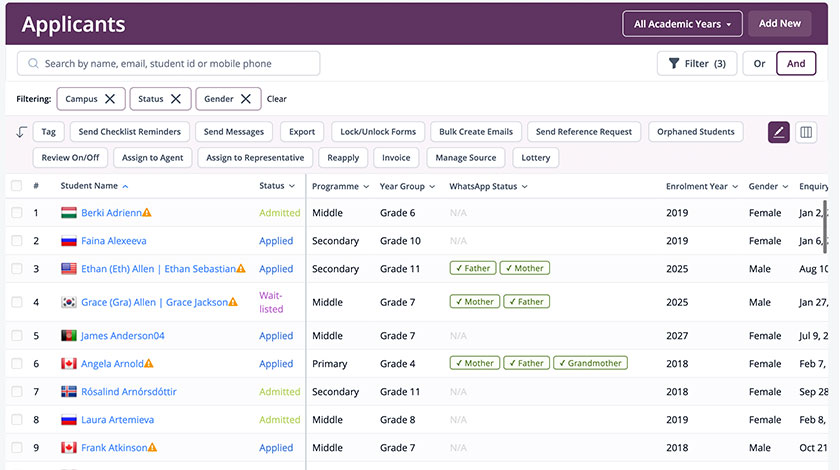Open the Status column dropdown

pos(292,186)
